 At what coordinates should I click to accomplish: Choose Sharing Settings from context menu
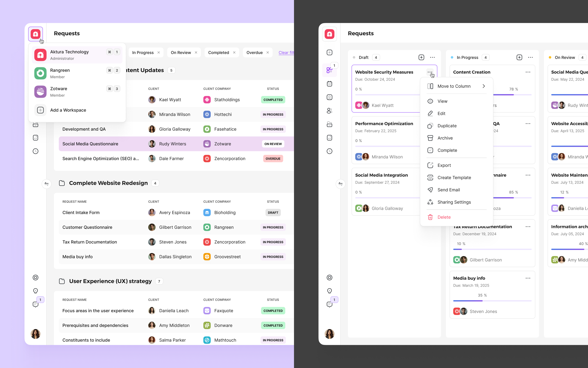457,202
